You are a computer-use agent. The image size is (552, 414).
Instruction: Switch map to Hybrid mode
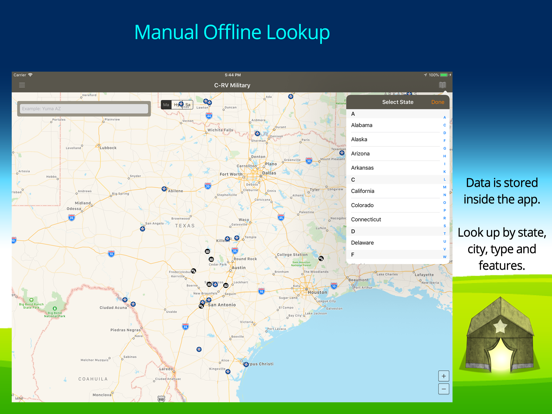pyautogui.click(x=177, y=105)
